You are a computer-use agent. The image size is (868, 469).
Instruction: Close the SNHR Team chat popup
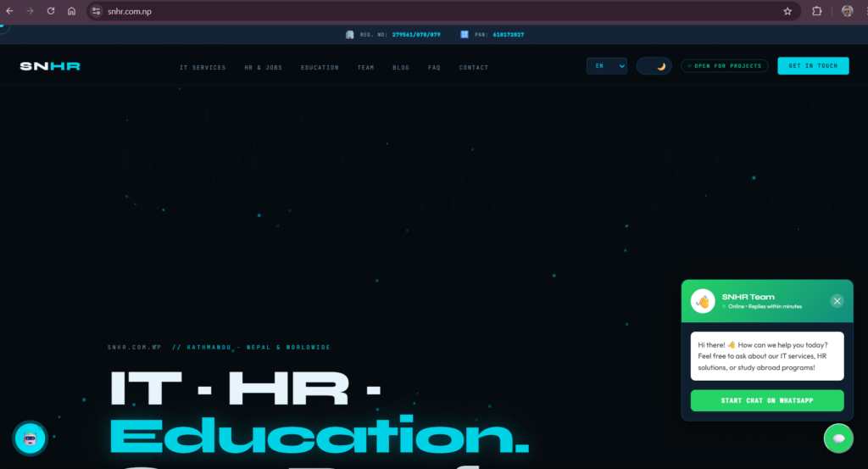click(x=837, y=301)
